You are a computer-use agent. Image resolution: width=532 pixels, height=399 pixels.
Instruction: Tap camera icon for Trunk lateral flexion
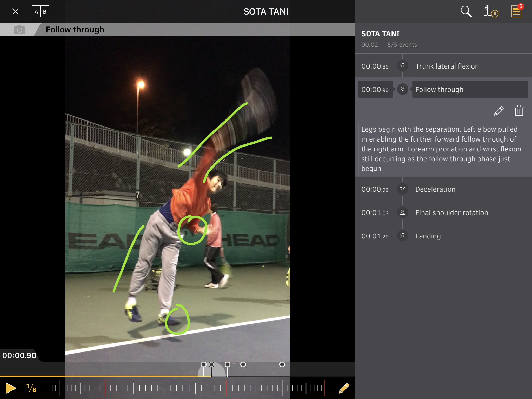(x=402, y=66)
